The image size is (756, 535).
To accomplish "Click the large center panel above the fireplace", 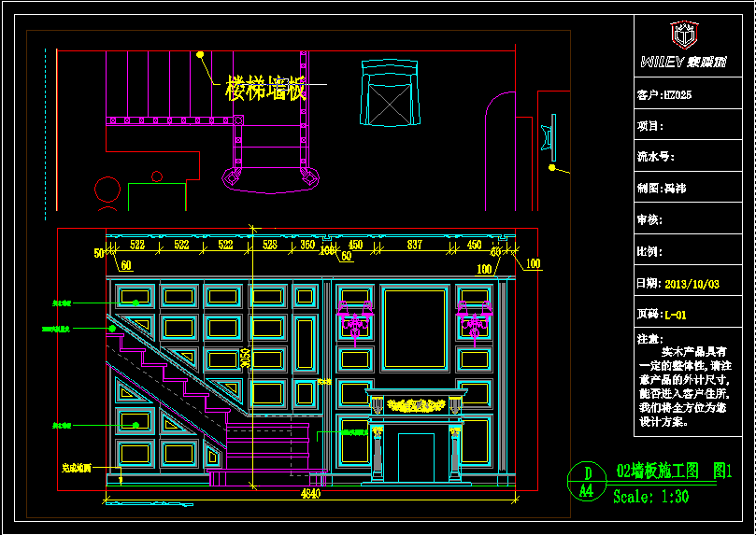I will pos(416,329).
